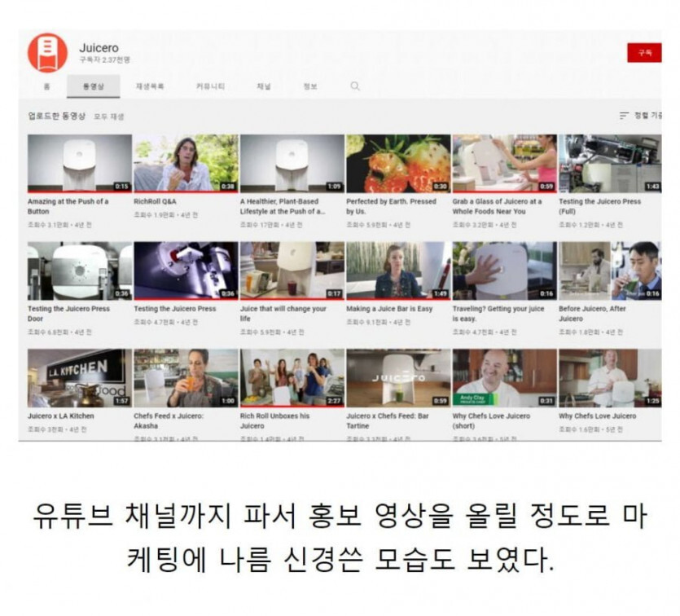This screenshot has width=680, height=616.
Task: Select the 동영상 tab
Action: click(93, 86)
